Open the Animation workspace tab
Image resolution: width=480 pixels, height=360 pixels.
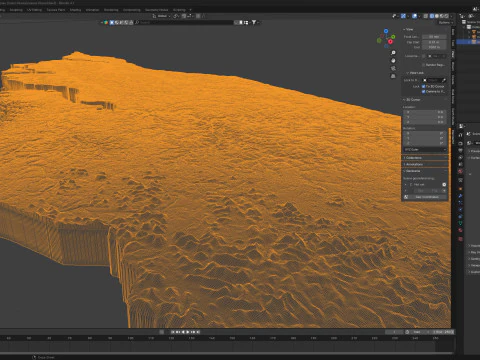pos(92,10)
